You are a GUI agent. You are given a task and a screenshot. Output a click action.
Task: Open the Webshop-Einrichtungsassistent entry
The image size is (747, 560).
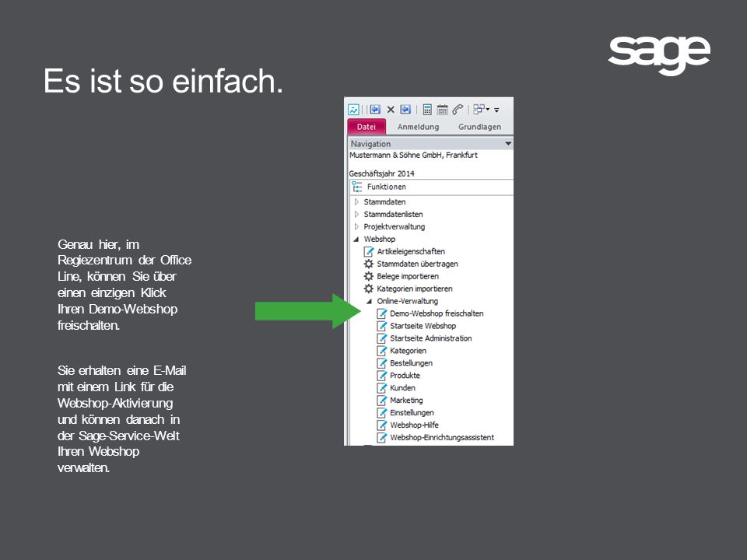[442, 437]
